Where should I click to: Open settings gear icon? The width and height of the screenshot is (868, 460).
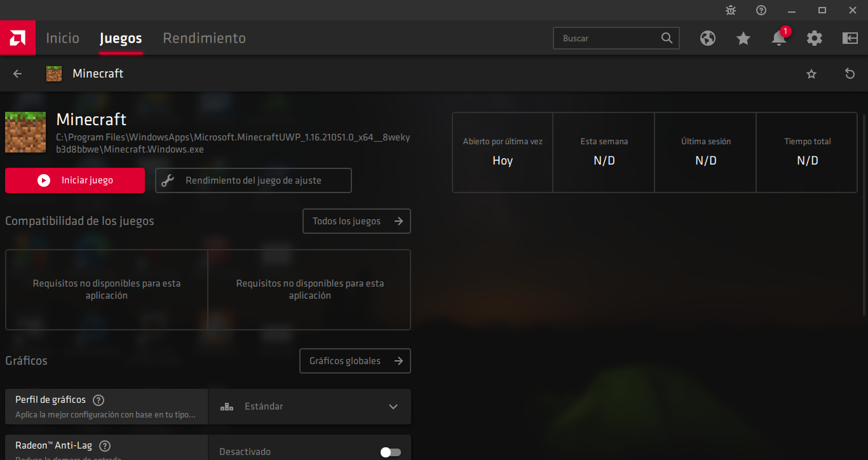pos(815,38)
